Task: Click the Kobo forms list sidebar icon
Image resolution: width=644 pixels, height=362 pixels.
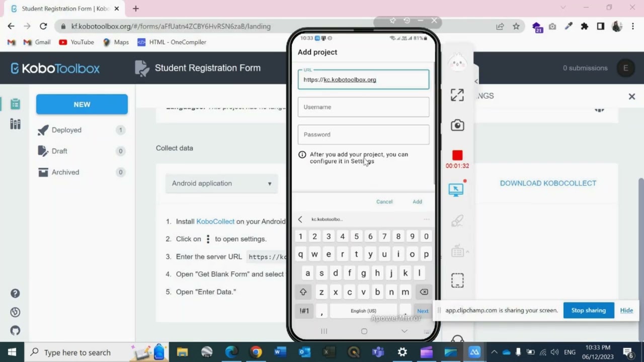Action: tap(15, 104)
